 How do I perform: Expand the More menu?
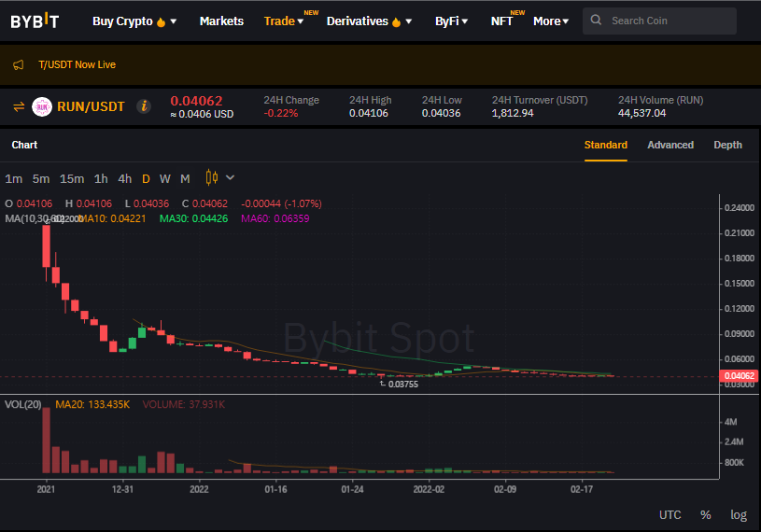(x=551, y=21)
